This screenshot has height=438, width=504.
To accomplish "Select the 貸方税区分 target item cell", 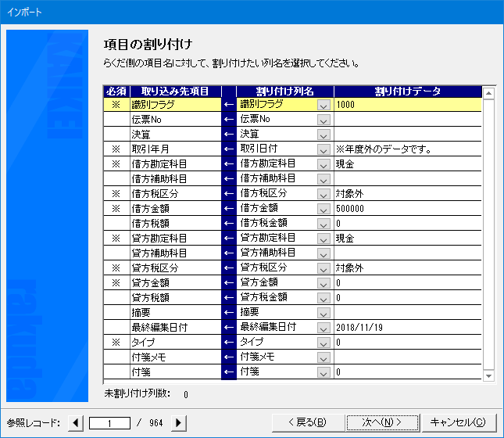I will click(x=176, y=267).
